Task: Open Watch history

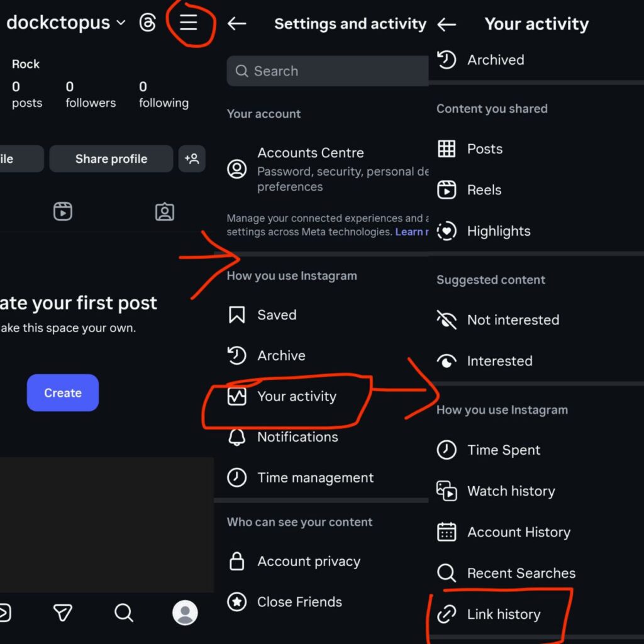Action: coord(511,491)
